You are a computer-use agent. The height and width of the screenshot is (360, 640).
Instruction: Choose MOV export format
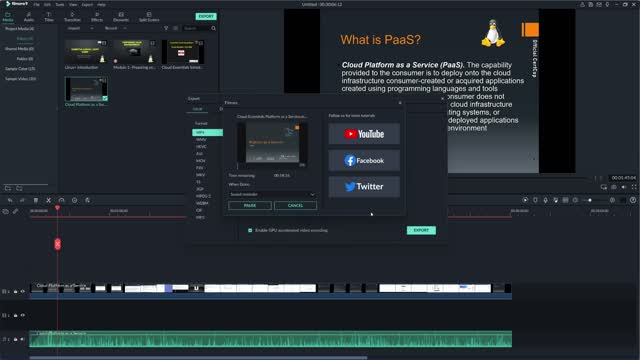(x=200, y=161)
